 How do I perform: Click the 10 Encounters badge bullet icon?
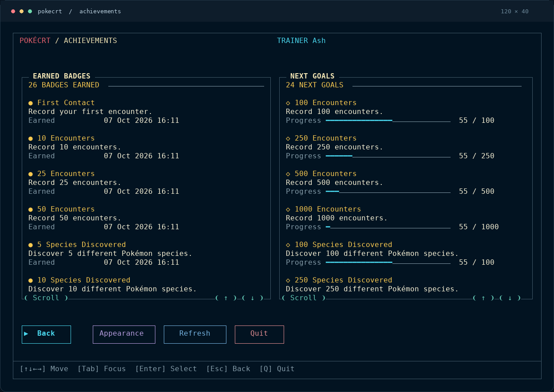pyautogui.click(x=31, y=138)
